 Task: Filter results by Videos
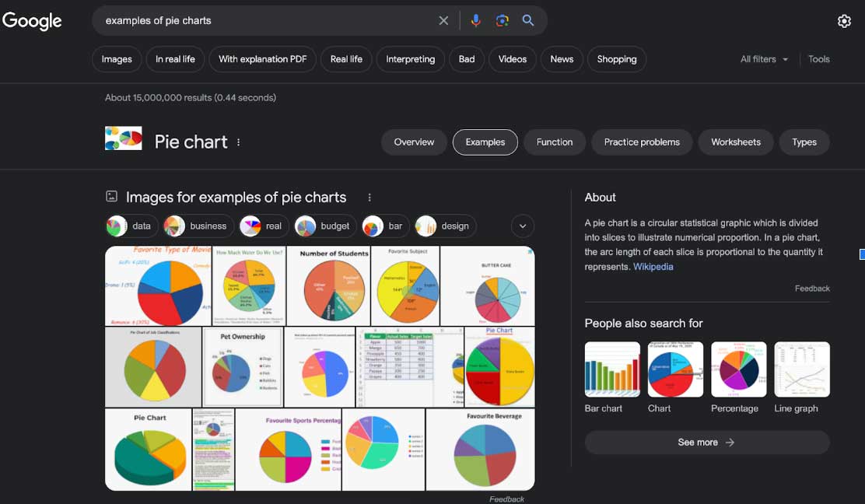tap(512, 59)
